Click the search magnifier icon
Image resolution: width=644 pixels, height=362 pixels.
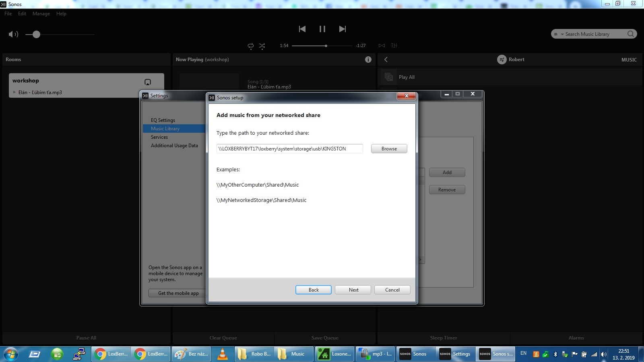click(x=631, y=34)
